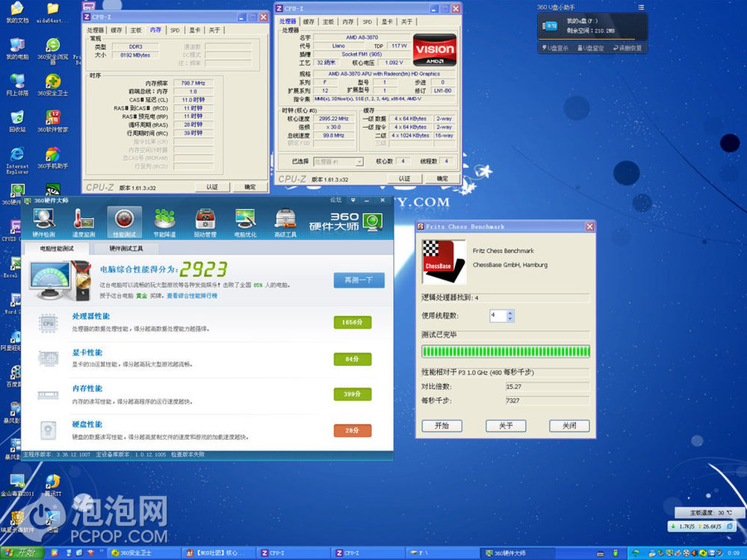
Task: Open 缓存 tab in the AMD A8-3870 CPU-Z window
Action: pos(309,22)
